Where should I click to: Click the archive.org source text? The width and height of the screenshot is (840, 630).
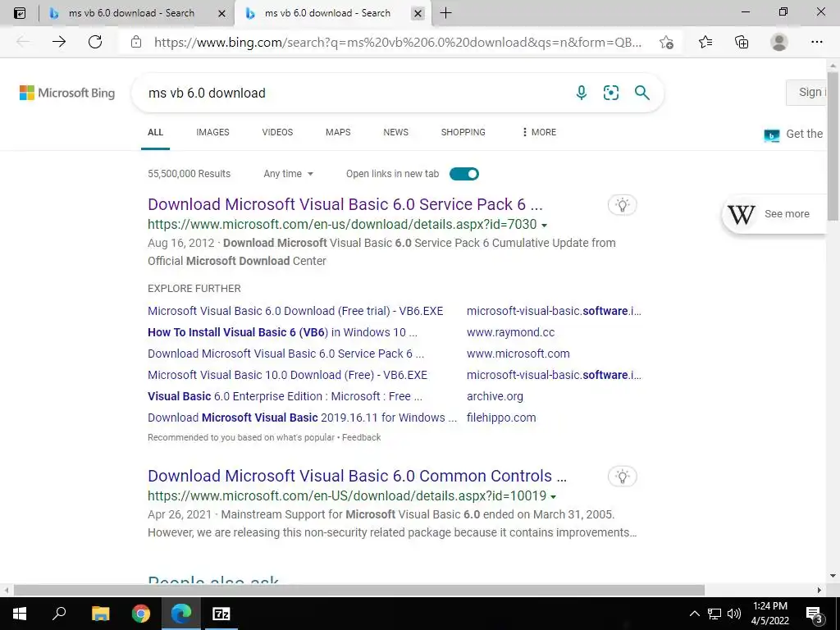[x=495, y=396]
